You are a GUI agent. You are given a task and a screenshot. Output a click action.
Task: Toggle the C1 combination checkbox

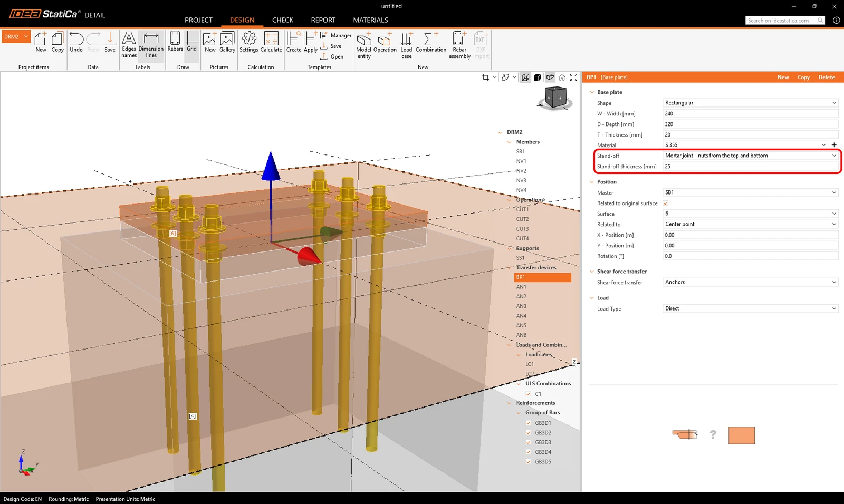(x=529, y=394)
